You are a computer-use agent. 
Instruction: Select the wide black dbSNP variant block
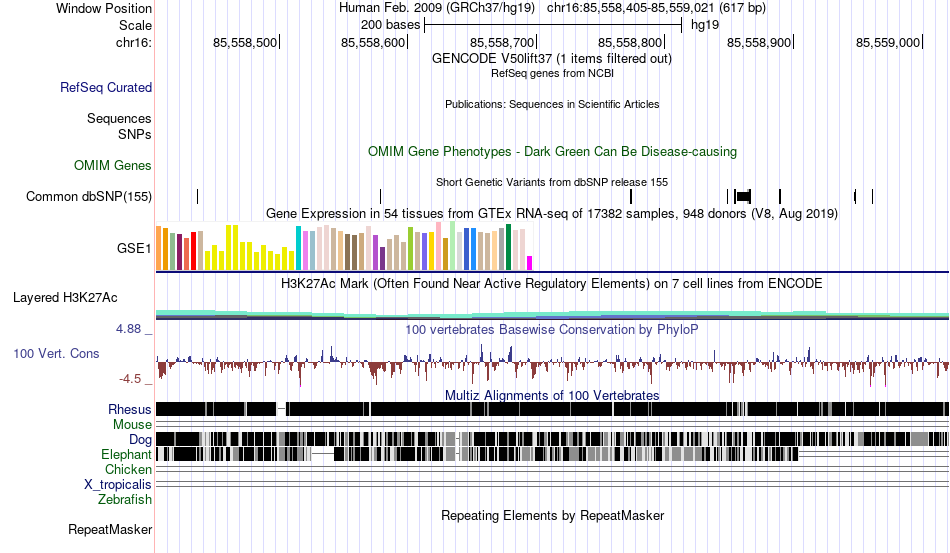click(743, 196)
